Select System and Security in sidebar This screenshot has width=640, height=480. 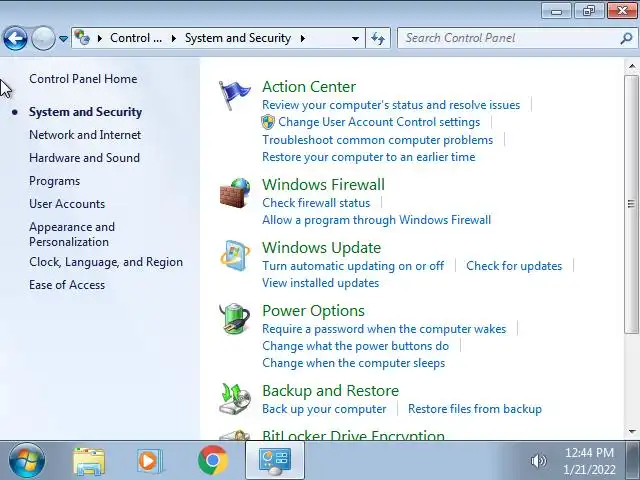pos(85,112)
